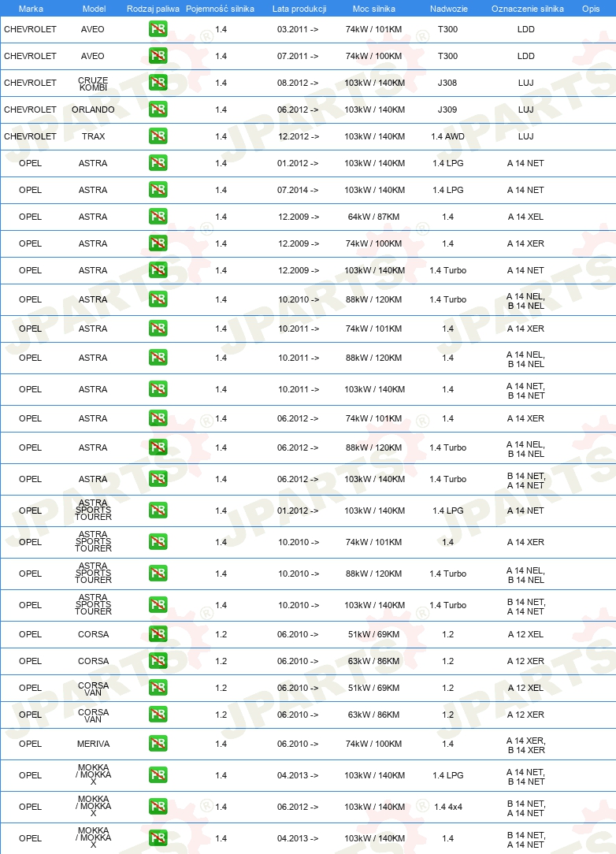
Task: Click the 64kW / 87KM power cell
Action: click(x=373, y=217)
